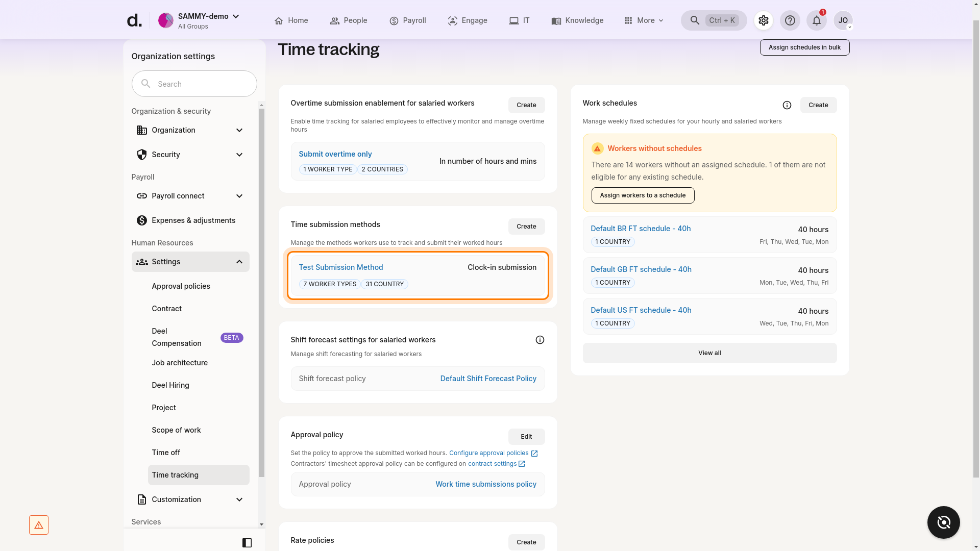The width and height of the screenshot is (980, 551).
Task: Open the settings gear icon in the top bar
Action: [x=763, y=20]
